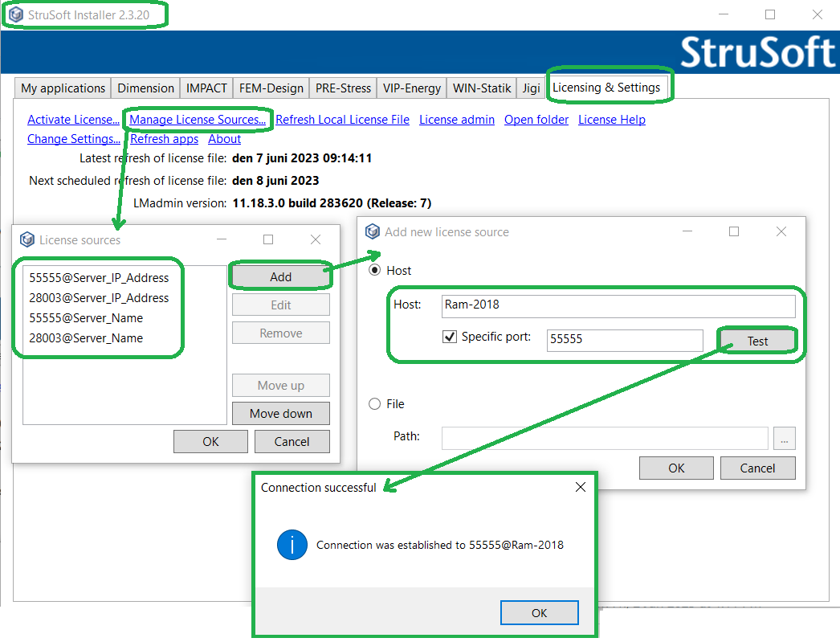Open the WIN-Statik tab
The width and height of the screenshot is (840, 642).
coord(482,88)
